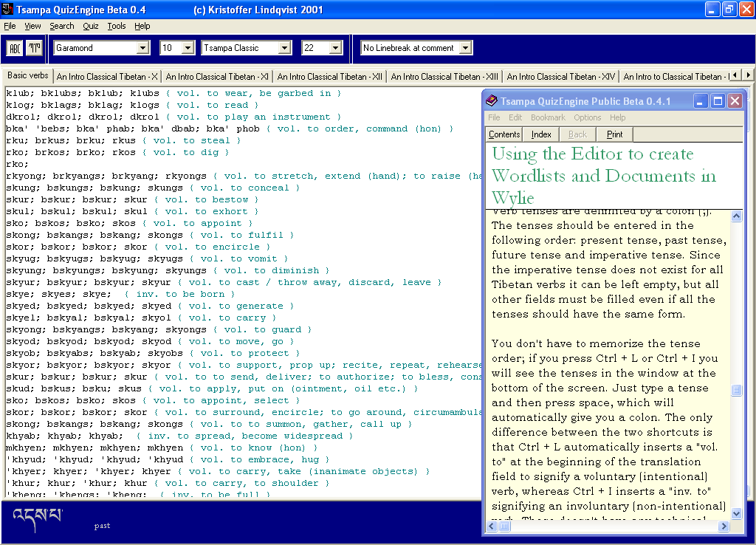This screenshot has width=756, height=545.
Task: Click the 'past' tense label in bottom panel
Action: pos(102,526)
